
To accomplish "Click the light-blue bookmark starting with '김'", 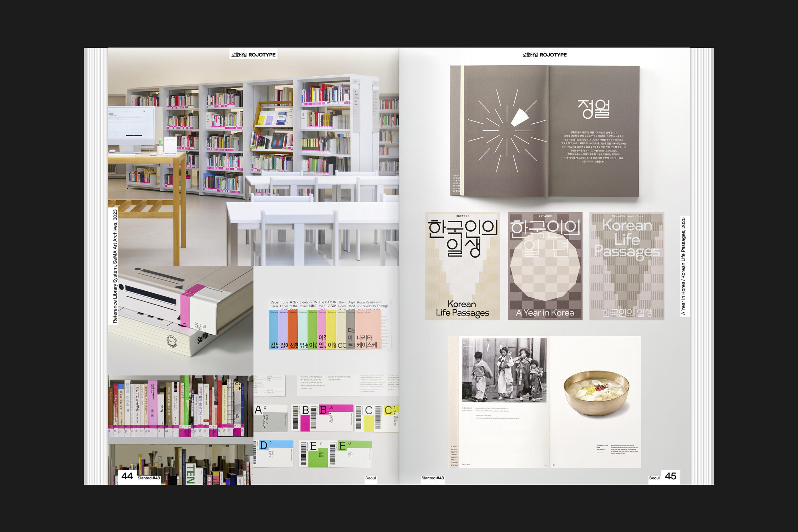I will point(273,329).
